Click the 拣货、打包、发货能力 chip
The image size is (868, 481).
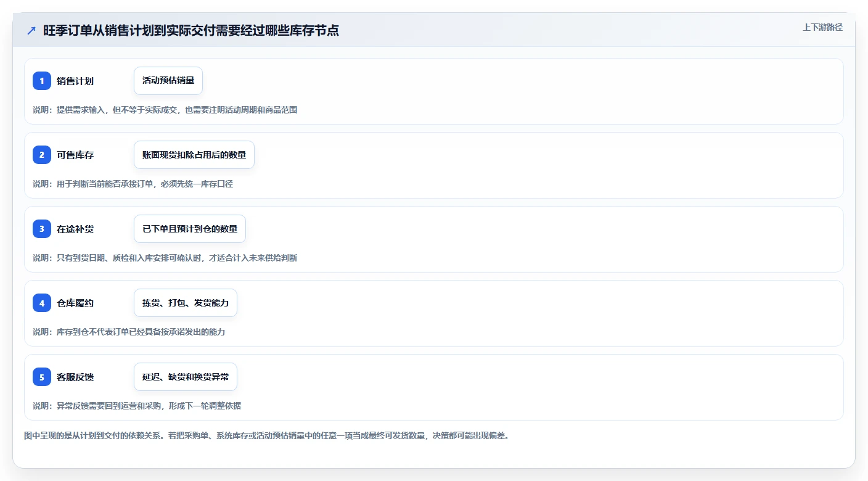click(x=186, y=303)
